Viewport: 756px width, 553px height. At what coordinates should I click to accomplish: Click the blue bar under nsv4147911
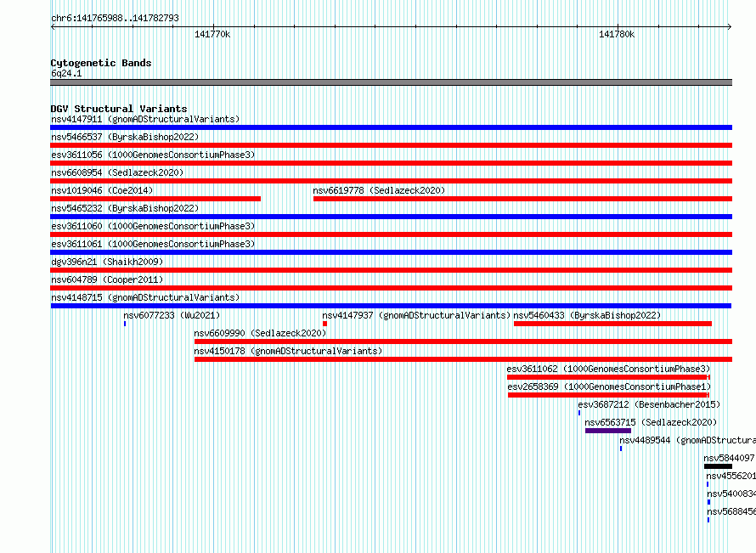tap(391, 127)
